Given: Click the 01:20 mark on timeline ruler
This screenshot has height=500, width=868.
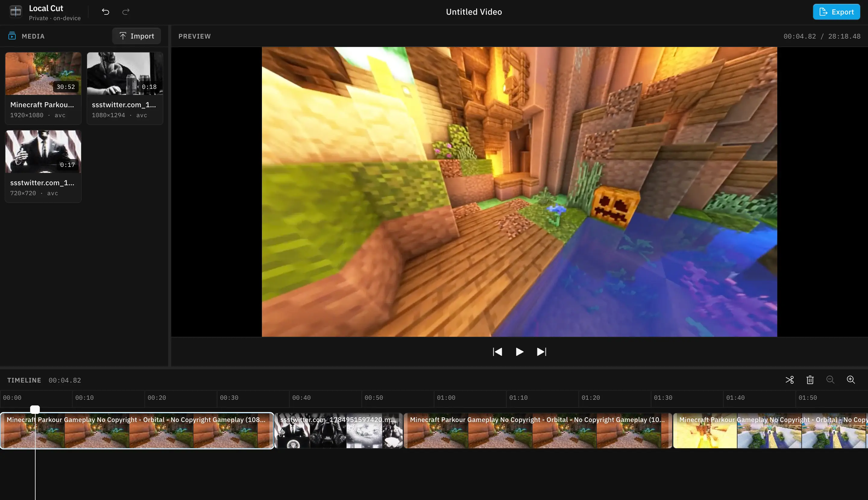Looking at the screenshot, I should point(591,398).
